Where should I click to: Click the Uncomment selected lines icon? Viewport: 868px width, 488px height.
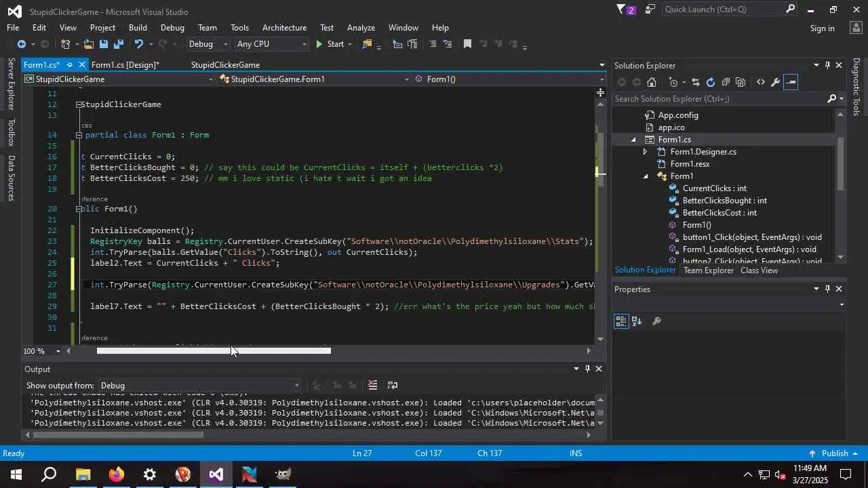tap(448, 44)
